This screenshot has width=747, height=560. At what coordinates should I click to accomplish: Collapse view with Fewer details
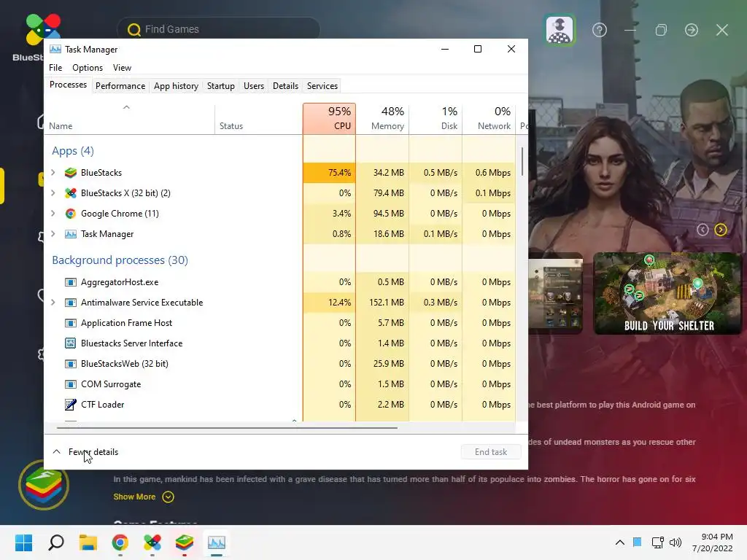[85, 452]
